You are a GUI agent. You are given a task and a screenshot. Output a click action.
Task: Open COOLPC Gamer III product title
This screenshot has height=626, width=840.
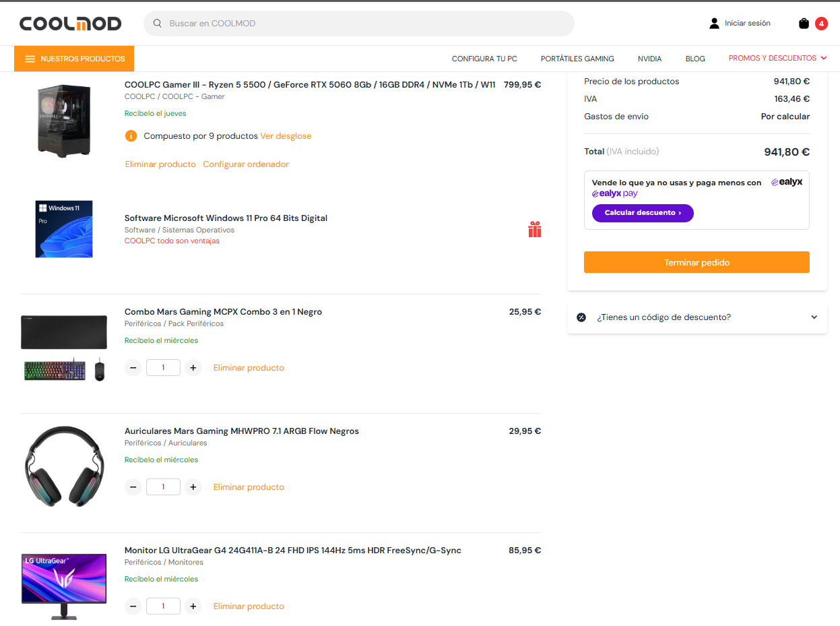pyautogui.click(x=310, y=85)
